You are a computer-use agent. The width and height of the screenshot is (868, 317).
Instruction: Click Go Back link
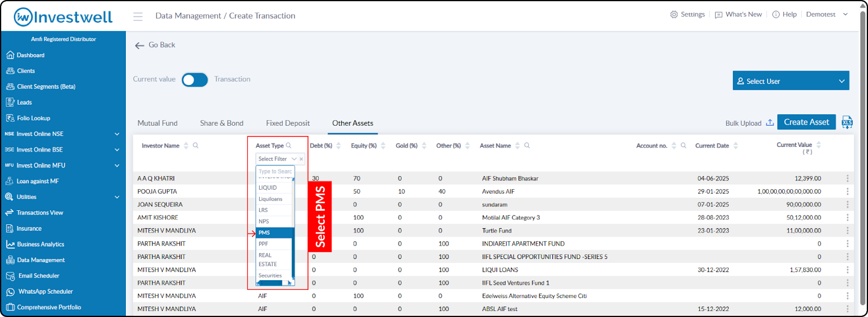(x=155, y=45)
